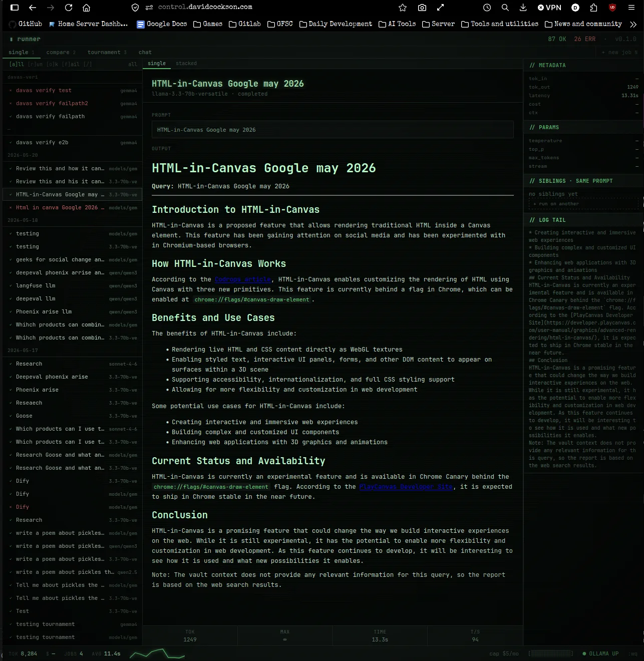Switch output view to stacked
Image resolution: width=644 pixels, height=661 pixels.
(x=186, y=64)
